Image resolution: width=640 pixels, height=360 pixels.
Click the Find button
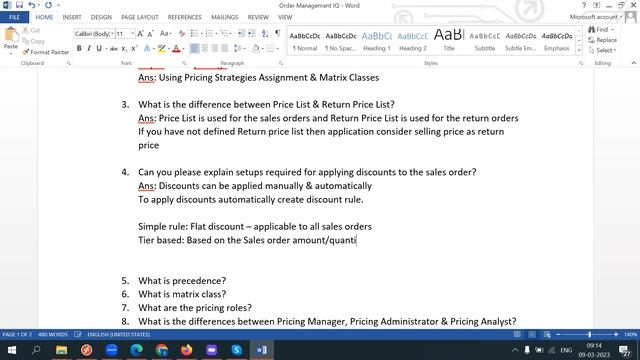pyautogui.click(x=601, y=29)
